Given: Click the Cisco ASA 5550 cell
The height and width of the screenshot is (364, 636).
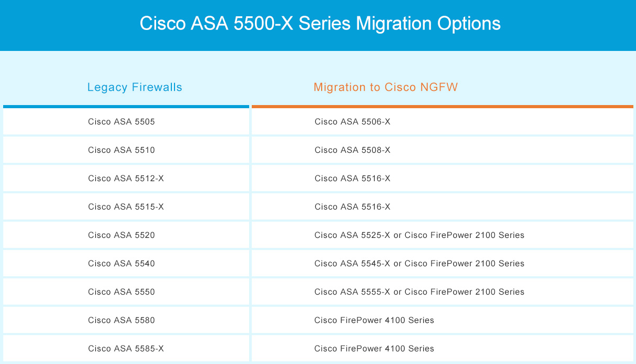Looking at the screenshot, I should (x=121, y=292).
